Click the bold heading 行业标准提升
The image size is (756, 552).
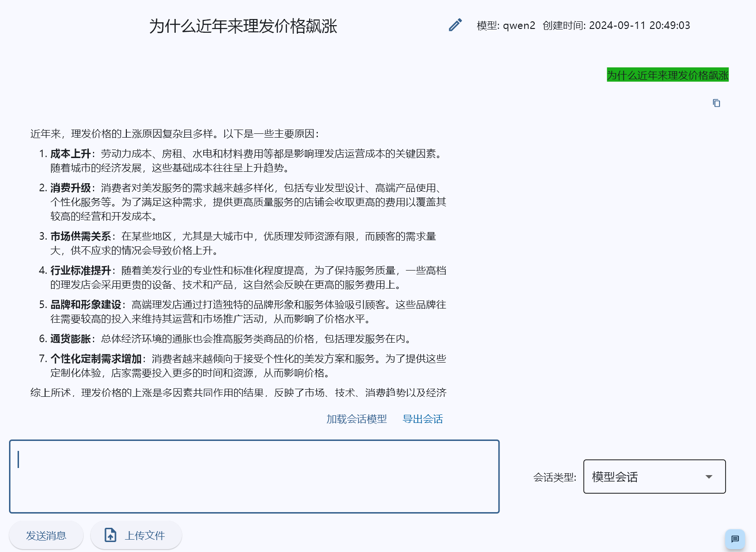[x=81, y=271]
